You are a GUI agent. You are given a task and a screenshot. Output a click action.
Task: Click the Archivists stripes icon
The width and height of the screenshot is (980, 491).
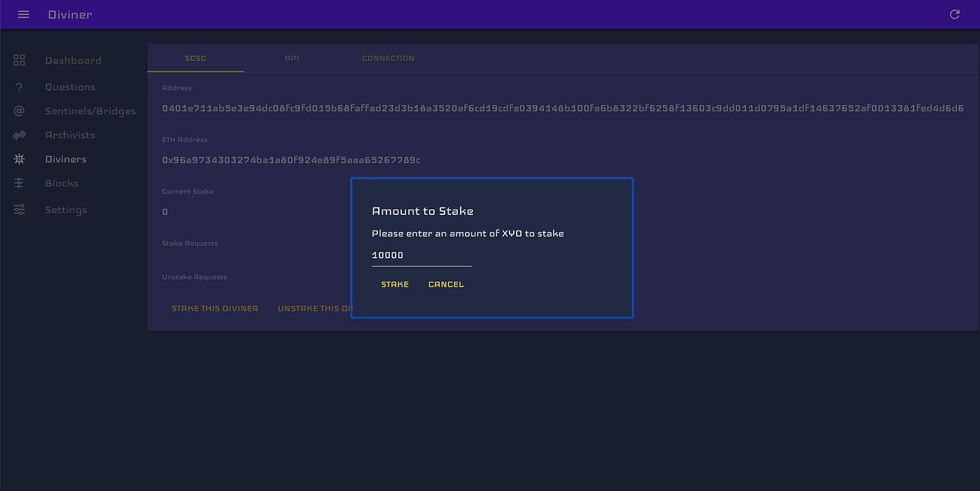pyautogui.click(x=20, y=135)
